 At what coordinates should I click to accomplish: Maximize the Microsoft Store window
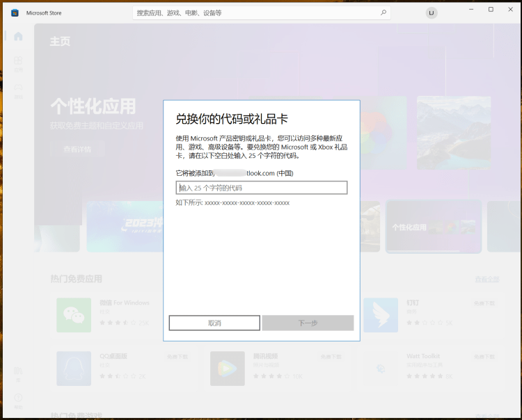tap(491, 9)
